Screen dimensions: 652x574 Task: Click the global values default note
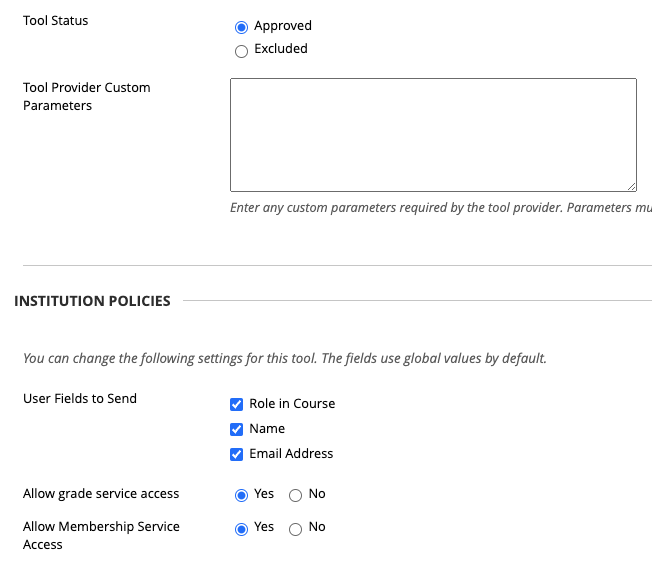click(285, 358)
